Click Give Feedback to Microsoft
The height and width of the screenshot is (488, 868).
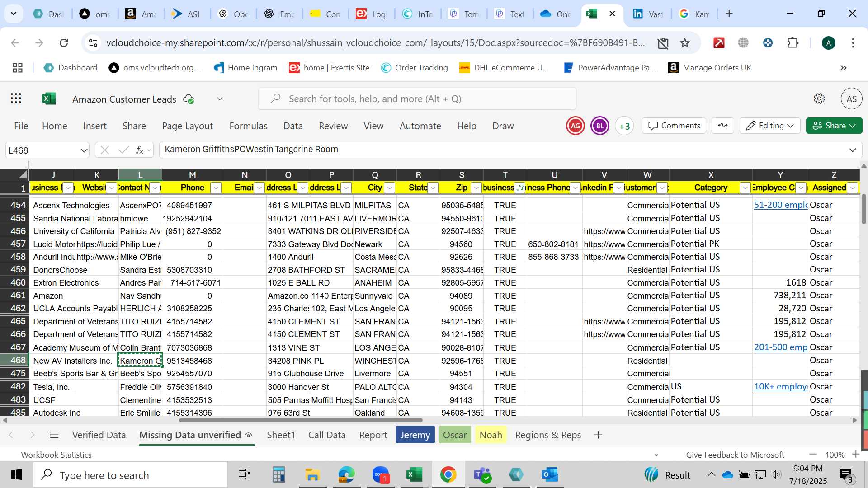coord(735,455)
